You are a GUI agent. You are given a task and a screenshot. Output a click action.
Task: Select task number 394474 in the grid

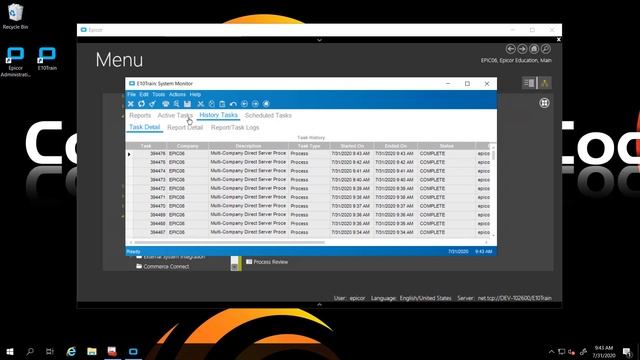pos(158,171)
